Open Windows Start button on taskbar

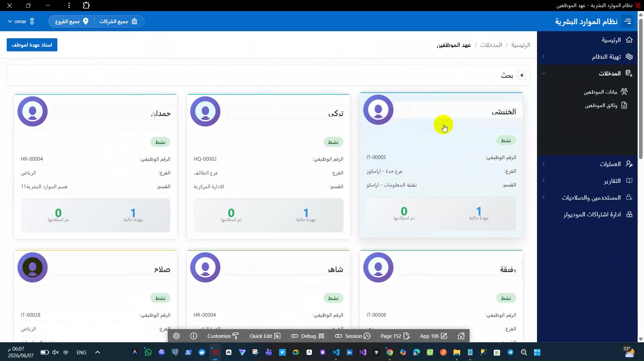(537, 352)
